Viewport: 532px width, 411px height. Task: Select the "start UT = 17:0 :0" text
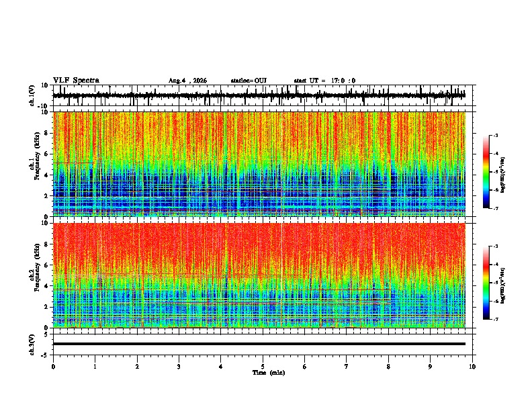click(324, 81)
